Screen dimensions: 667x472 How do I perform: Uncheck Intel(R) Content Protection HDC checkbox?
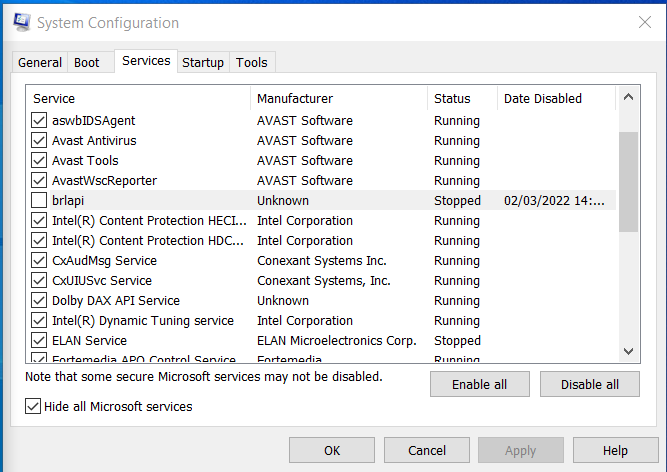pyautogui.click(x=39, y=240)
